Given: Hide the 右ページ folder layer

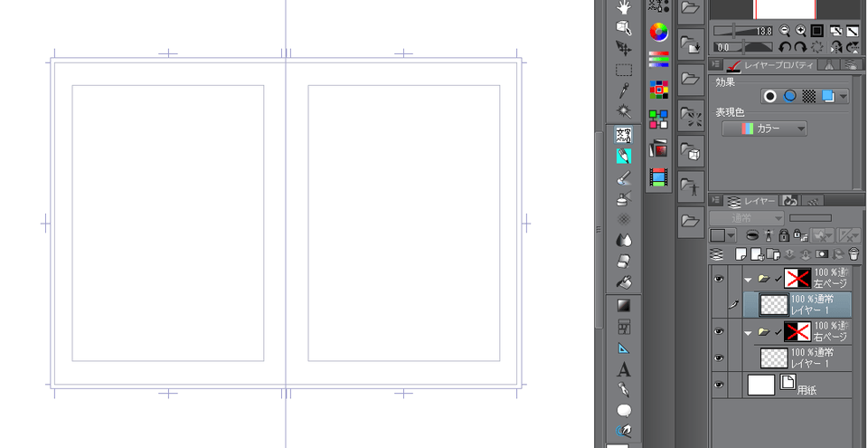Looking at the screenshot, I should [x=719, y=332].
